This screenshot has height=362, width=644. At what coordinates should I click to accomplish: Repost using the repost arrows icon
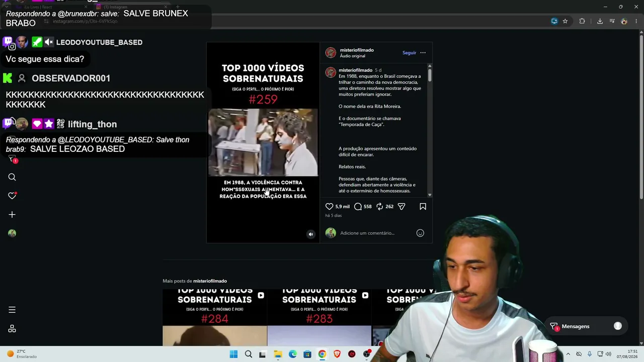point(380,207)
